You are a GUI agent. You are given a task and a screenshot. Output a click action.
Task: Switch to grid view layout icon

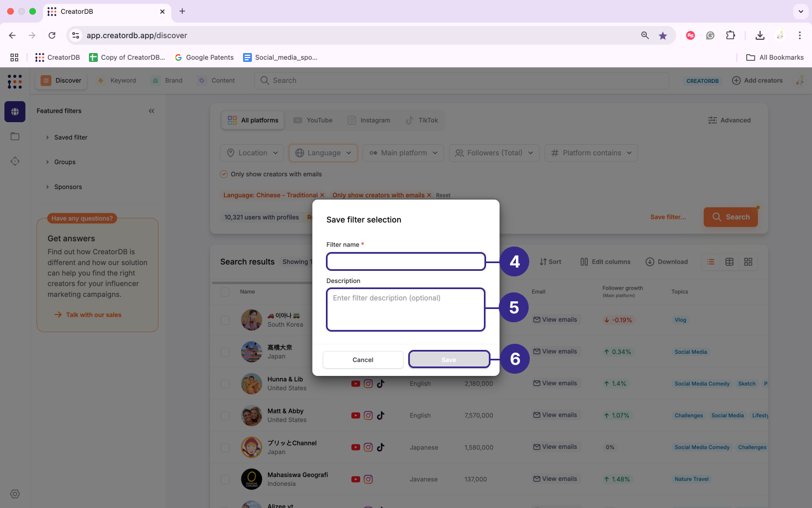[748, 262]
